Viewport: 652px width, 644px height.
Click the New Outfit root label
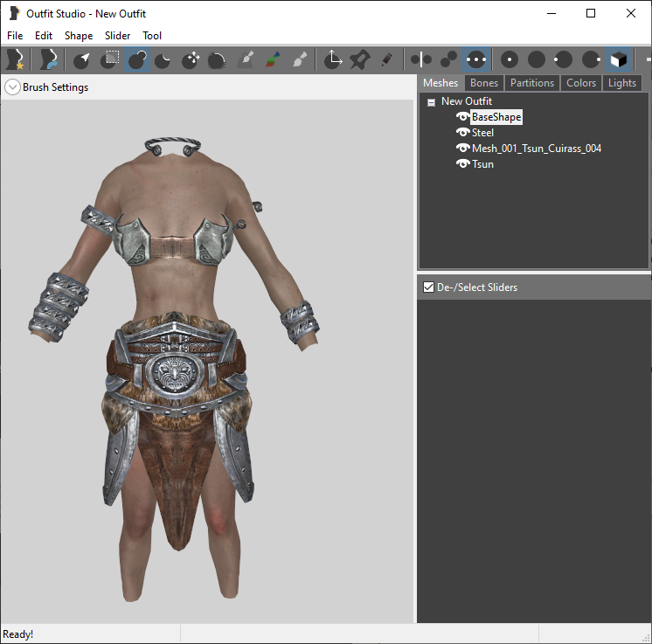coord(467,101)
